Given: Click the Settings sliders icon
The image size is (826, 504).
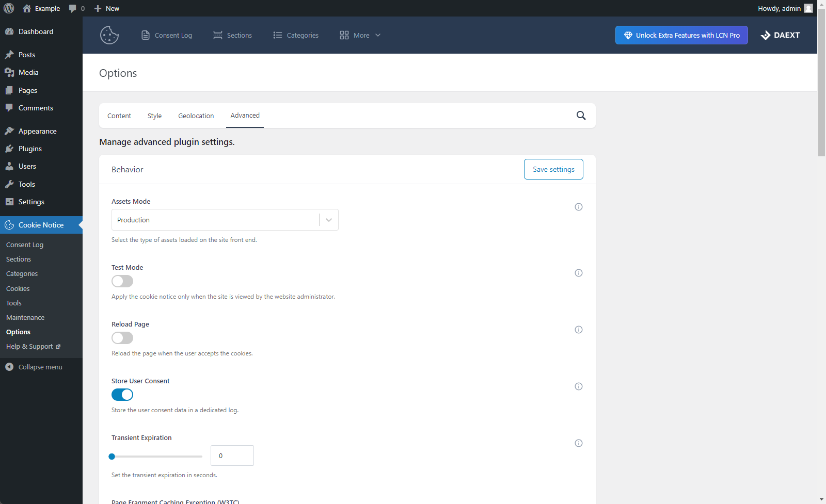Looking at the screenshot, I should click(9, 202).
